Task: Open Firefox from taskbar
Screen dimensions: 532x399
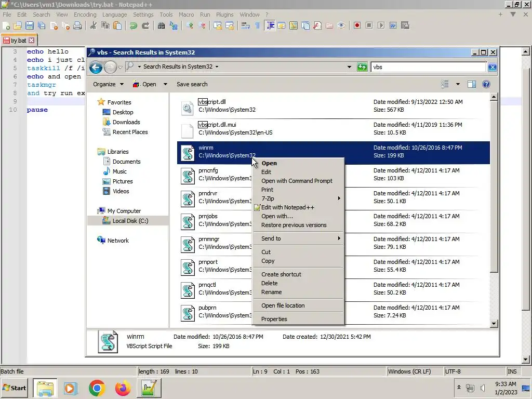Action: tap(123, 388)
